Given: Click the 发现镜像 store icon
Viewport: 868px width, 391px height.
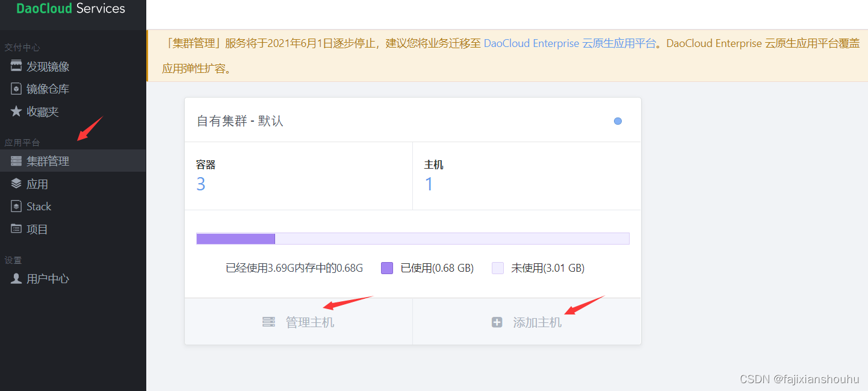Looking at the screenshot, I should click(x=16, y=66).
